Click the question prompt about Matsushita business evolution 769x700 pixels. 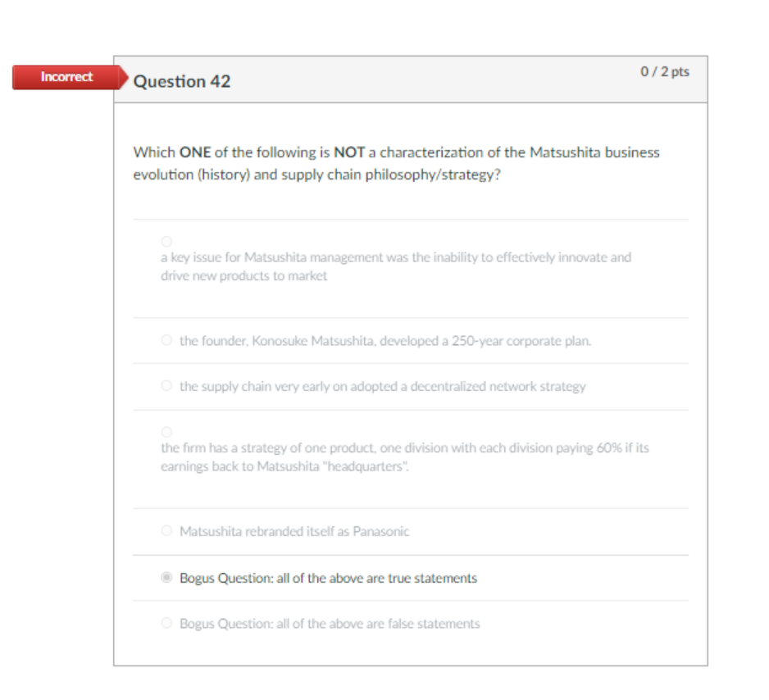[x=396, y=163]
